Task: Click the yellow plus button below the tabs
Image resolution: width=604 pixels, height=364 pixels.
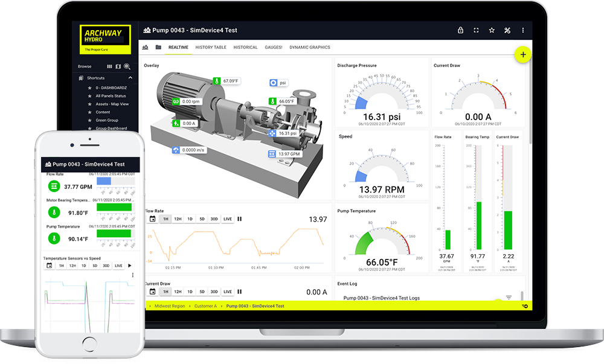Action: click(x=522, y=54)
